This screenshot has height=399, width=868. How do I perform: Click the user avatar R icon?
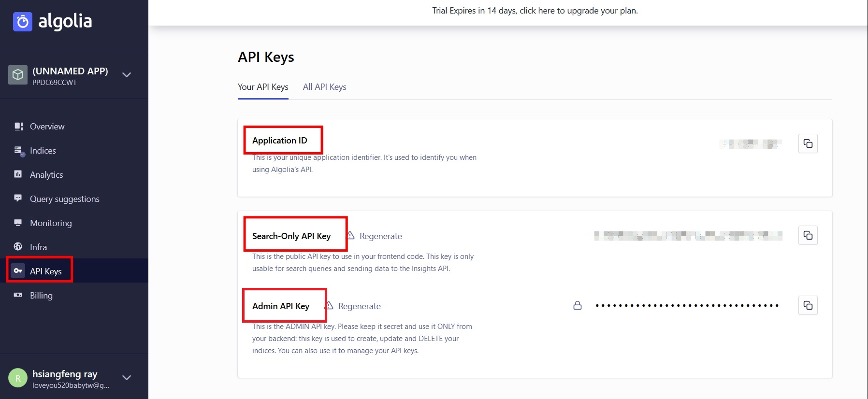click(18, 378)
